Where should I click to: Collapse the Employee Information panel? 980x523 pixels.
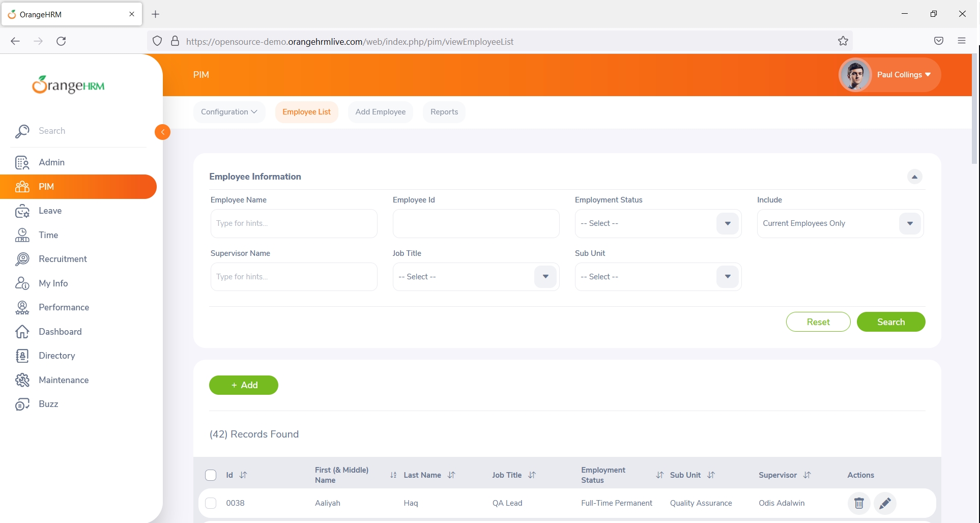pyautogui.click(x=914, y=177)
